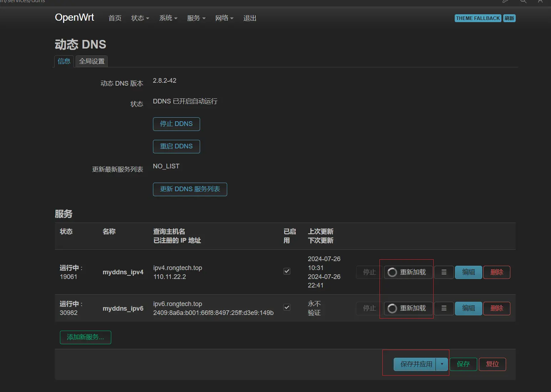Expand the 保存并应用 dropdown arrow

(442, 364)
